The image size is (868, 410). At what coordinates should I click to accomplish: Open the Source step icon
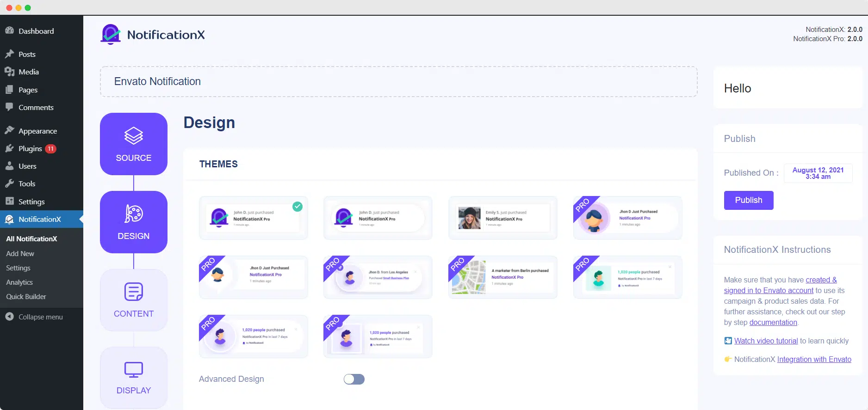(134, 136)
